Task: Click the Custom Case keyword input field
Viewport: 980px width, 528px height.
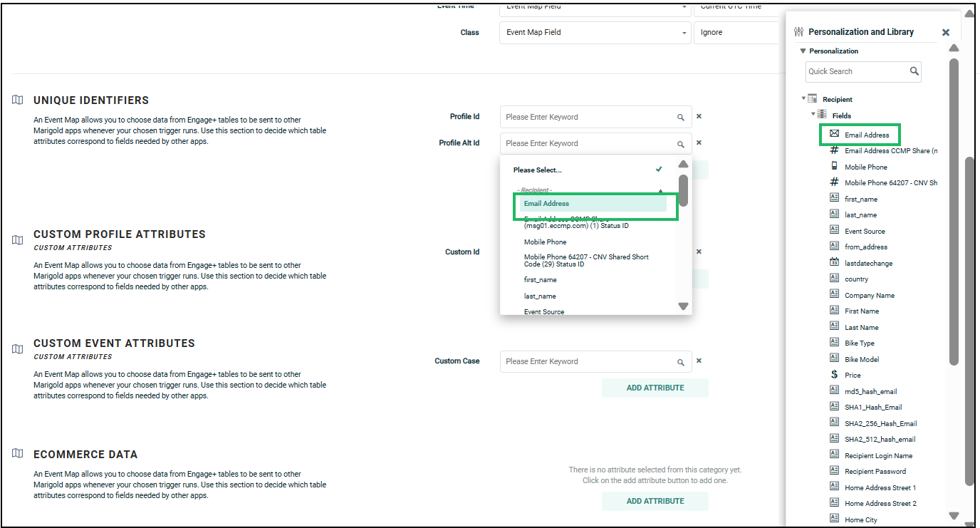Action: (587, 361)
